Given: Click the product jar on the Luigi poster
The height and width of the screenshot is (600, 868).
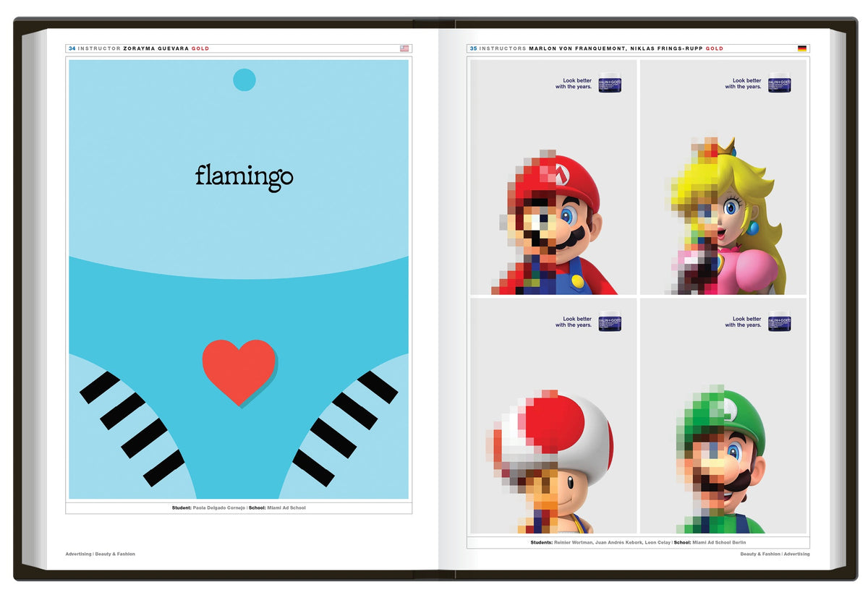Looking at the screenshot, I should [x=780, y=320].
